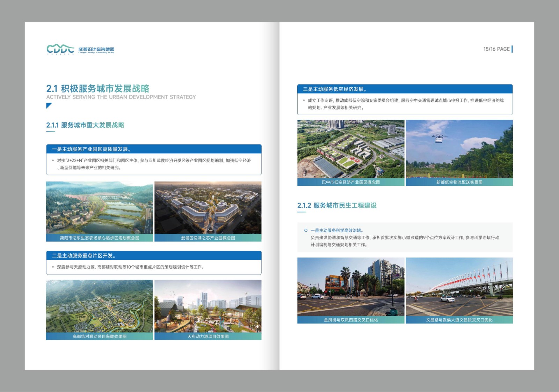The width and height of the screenshot is (559, 392).
Task: Click the CDDC logo at top left
Action: [60, 49]
